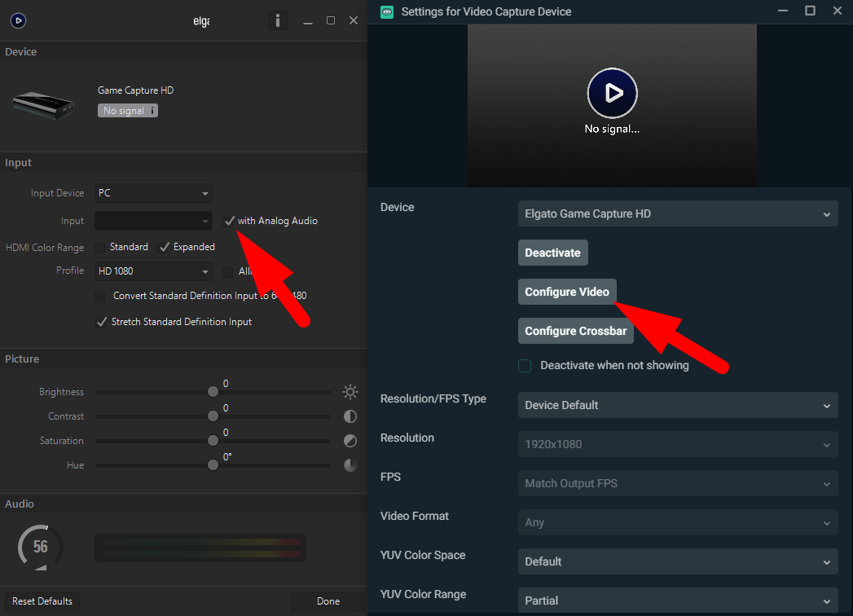The width and height of the screenshot is (853, 616).
Task: Click the audio gain dial showing 56
Action: pyautogui.click(x=41, y=548)
